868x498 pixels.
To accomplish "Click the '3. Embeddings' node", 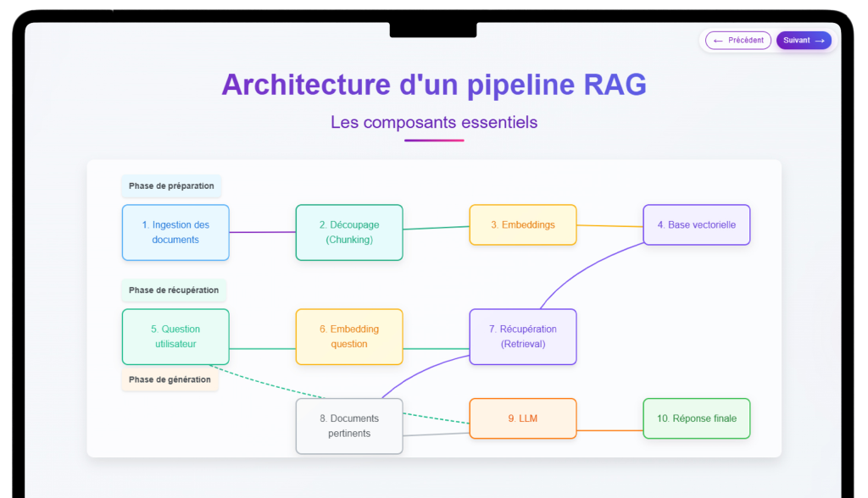I will click(522, 224).
